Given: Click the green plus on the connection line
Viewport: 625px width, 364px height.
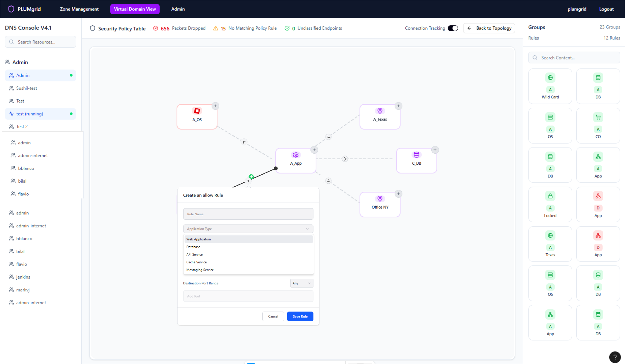Looking at the screenshot, I should click(x=251, y=177).
